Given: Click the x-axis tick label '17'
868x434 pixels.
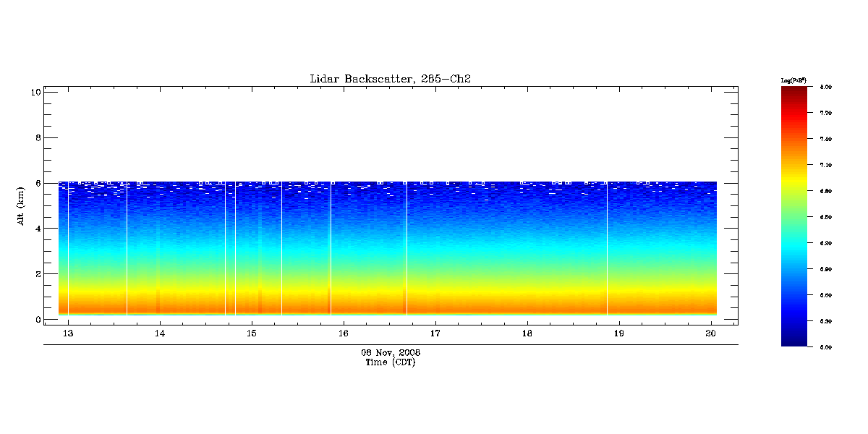Looking at the screenshot, I should click(435, 333).
